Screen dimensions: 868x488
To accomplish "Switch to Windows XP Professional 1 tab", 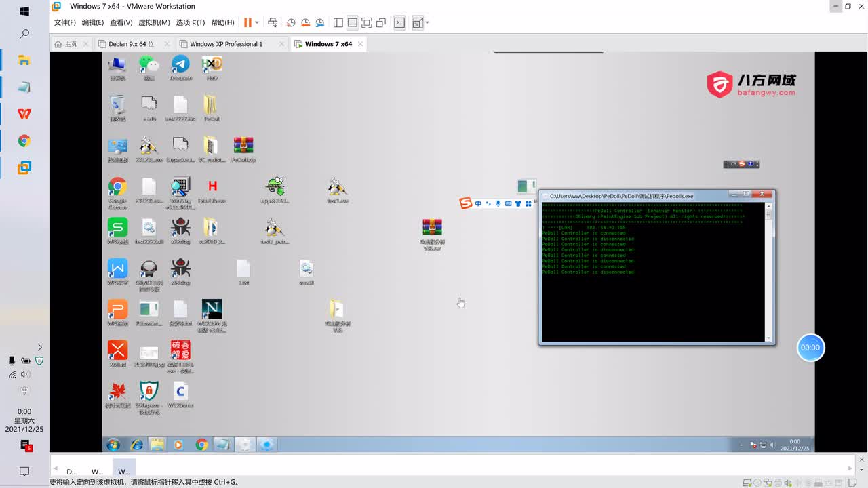I will tap(226, 44).
